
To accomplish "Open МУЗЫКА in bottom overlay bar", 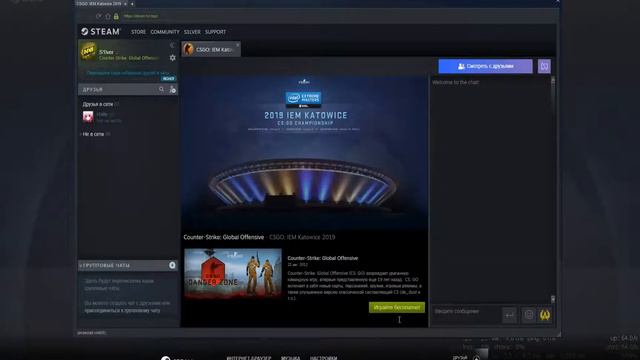I will tap(290, 358).
